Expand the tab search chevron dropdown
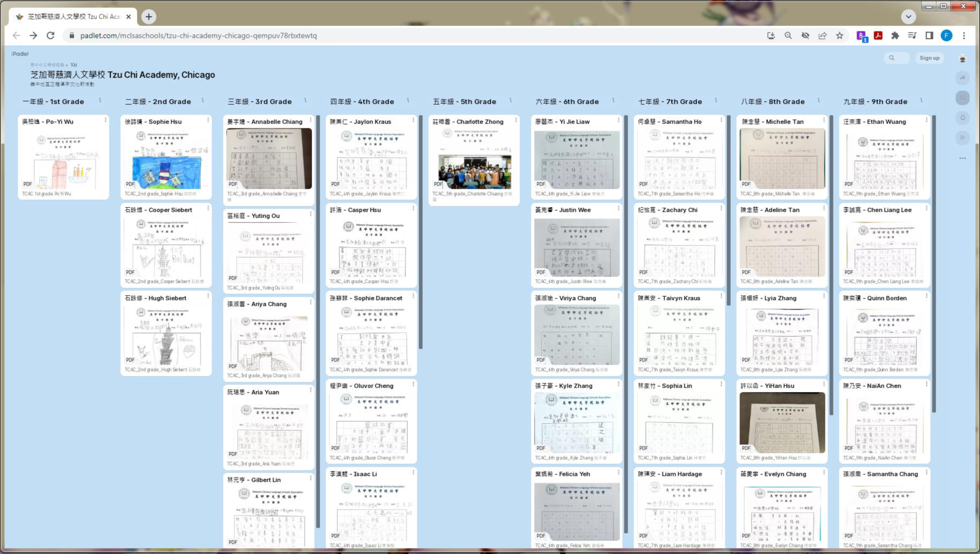 point(909,17)
